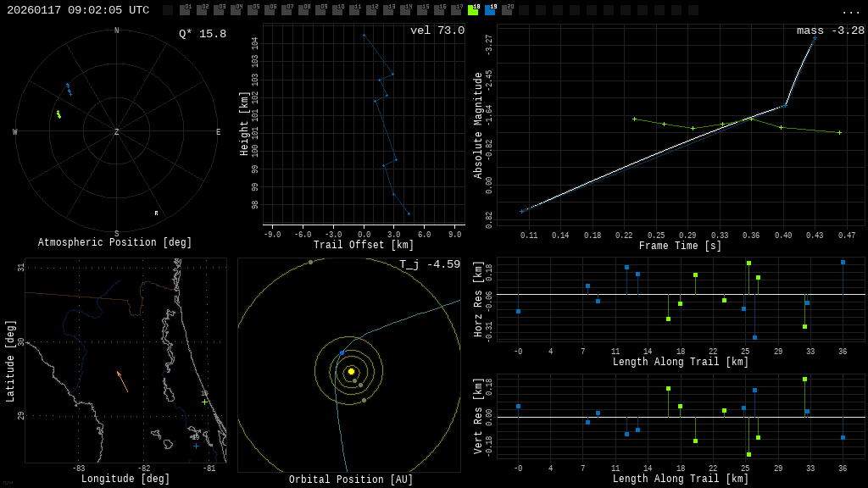
Task: Click blue horizontal residual marker at 36 km
Action: (843, 263)
